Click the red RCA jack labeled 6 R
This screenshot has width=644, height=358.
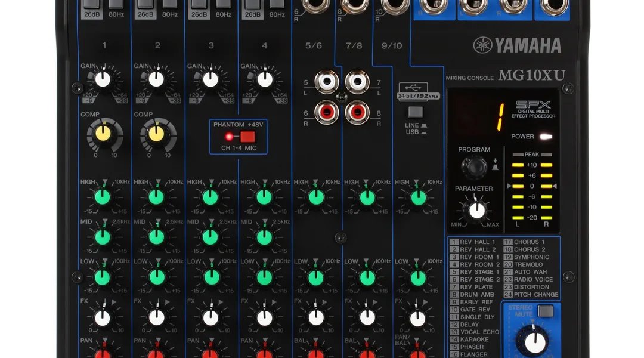click(326, 110)
